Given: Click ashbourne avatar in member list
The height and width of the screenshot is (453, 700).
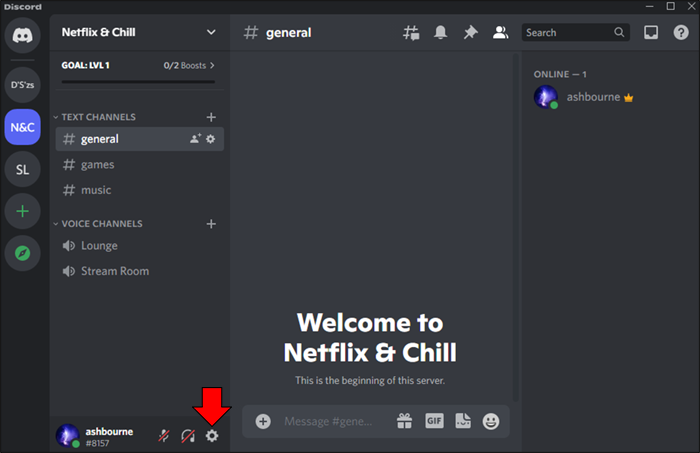Looking at the screenshot, I should point(546,96).
